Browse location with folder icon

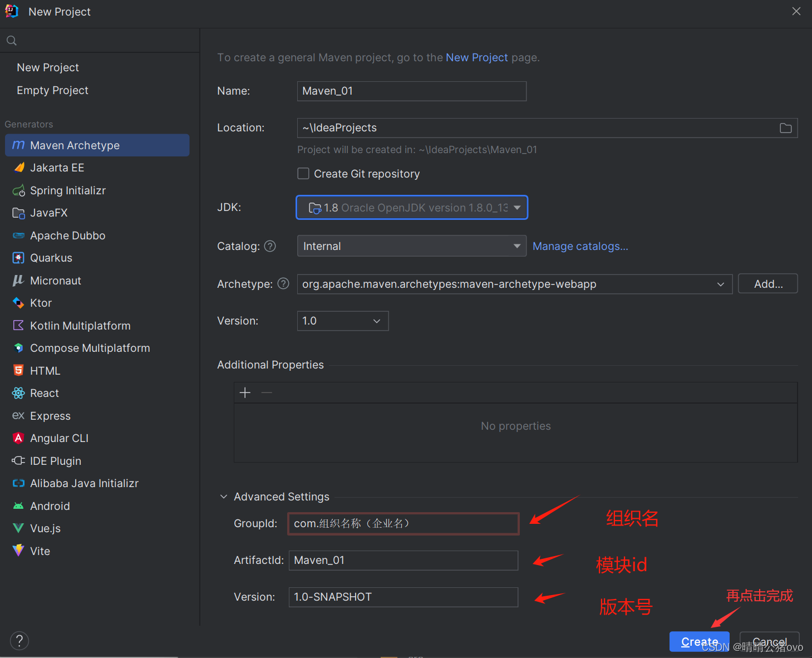pyautogui.click(x=786, y=128)
